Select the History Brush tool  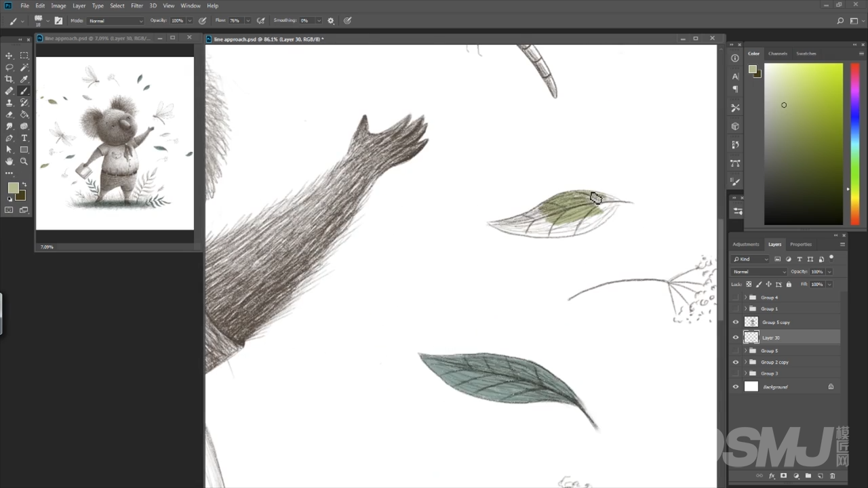click(x=24, y=103)
